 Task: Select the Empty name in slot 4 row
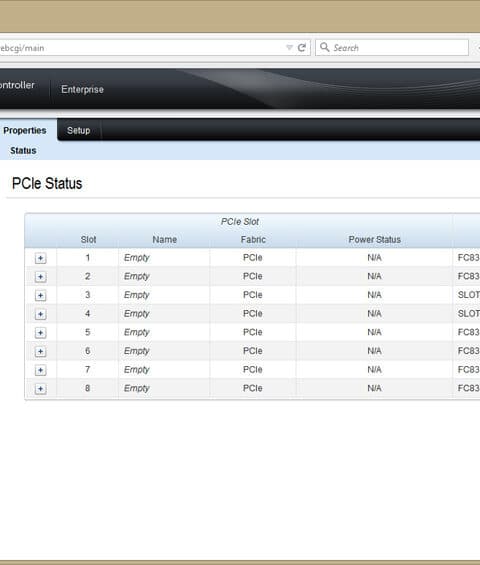(137, 314)
